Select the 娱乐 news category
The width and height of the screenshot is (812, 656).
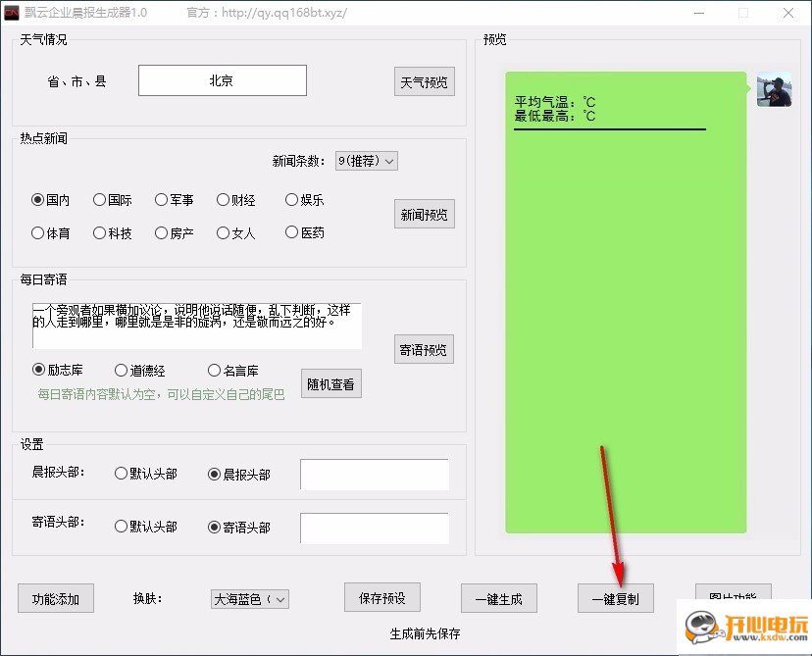(x=304, y=200)
